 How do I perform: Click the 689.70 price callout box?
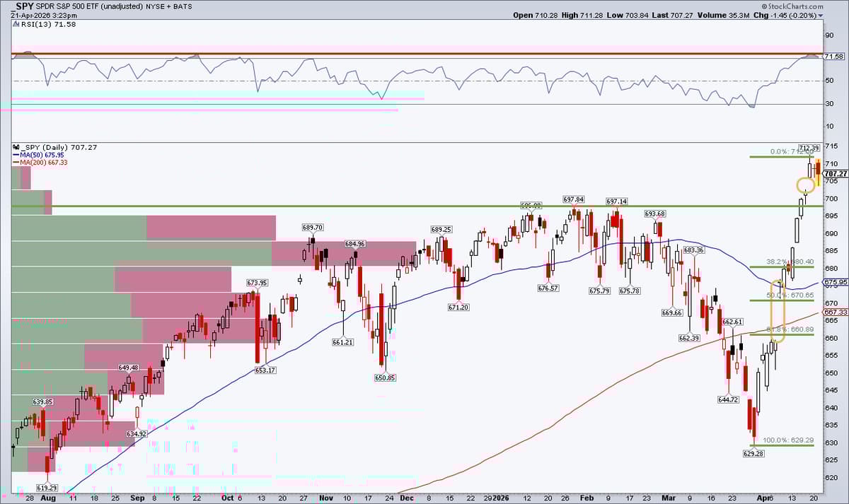click(x=311, y=227)
